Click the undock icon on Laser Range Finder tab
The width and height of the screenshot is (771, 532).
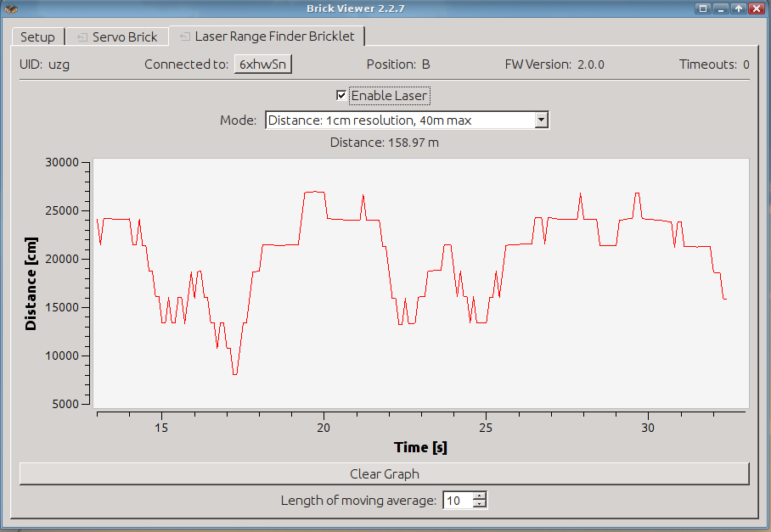pos(185,36)
